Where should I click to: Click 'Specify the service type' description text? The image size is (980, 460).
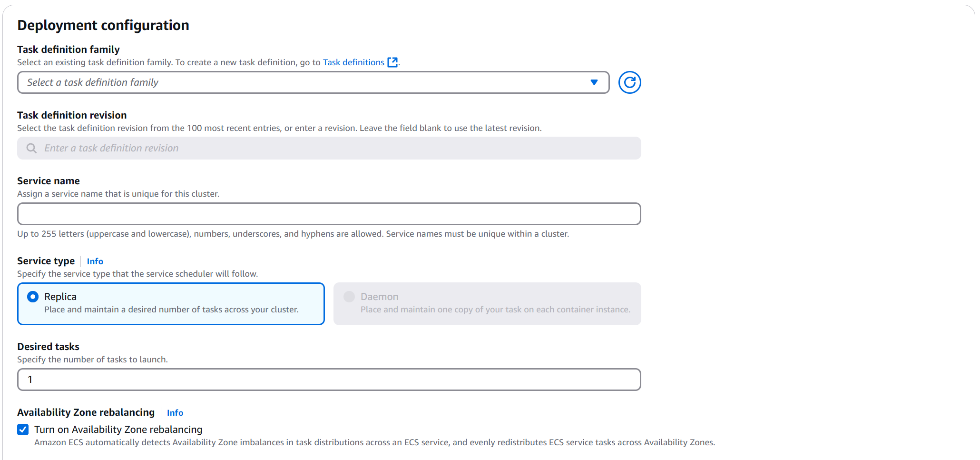pos(137,274)
